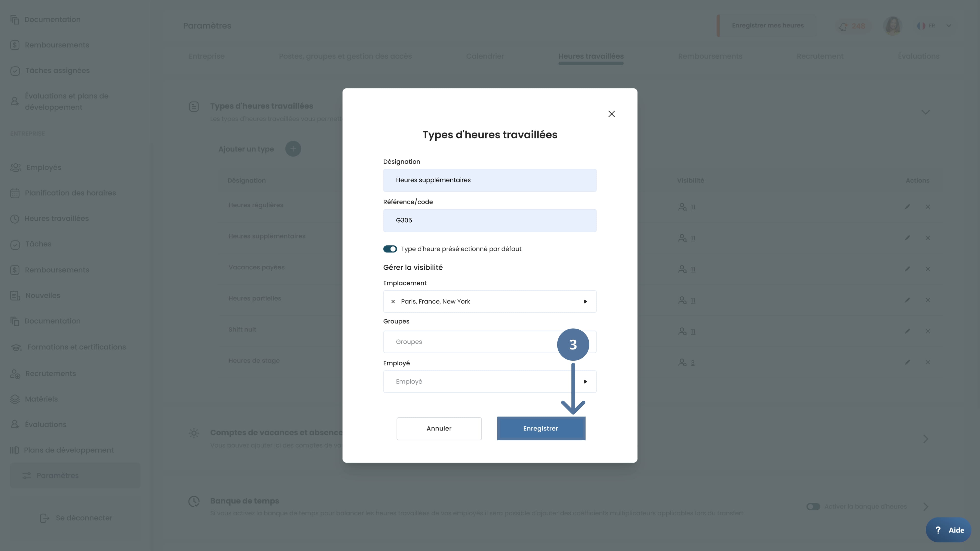Viewport: 980px width, 551px height.
Task: Toggle Type d'heure présélectionné par défaut
Action: click(390, 249)
